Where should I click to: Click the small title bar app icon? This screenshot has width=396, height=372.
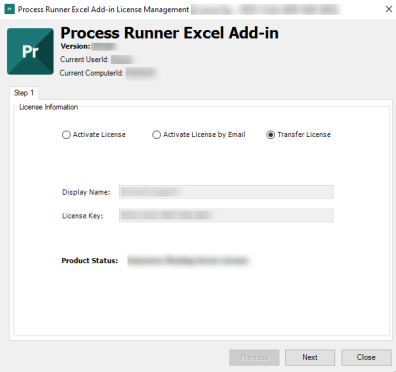(x=9, y=9)
